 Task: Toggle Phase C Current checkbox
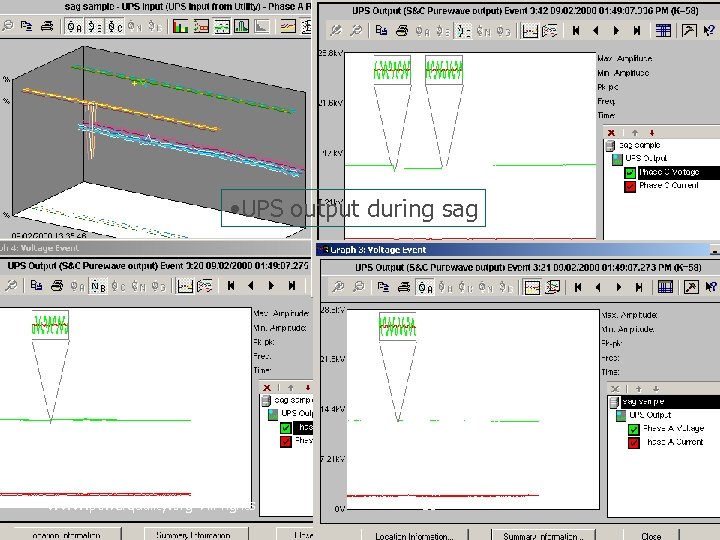point(630,186)
